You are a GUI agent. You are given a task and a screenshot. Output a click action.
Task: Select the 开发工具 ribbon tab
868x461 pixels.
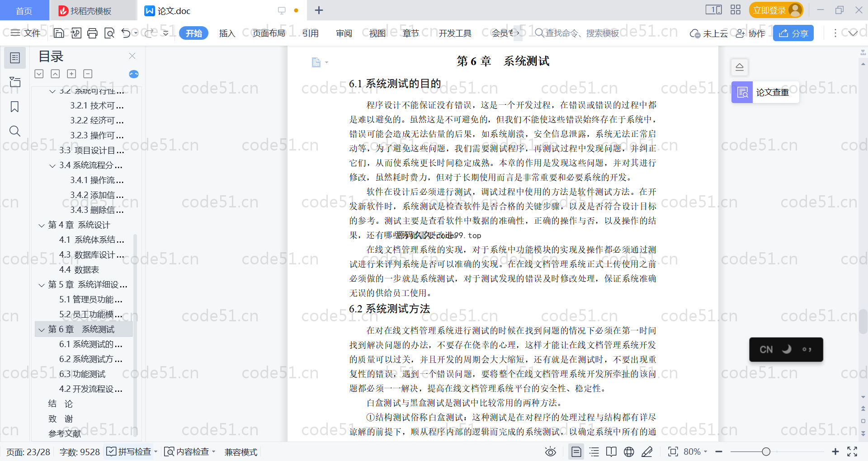(x=455, y=33)
